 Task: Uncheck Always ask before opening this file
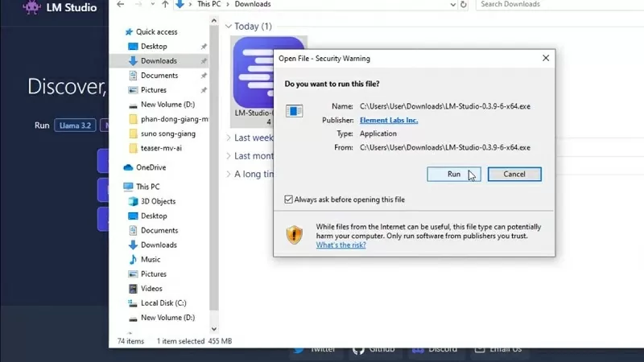[289, 200]
